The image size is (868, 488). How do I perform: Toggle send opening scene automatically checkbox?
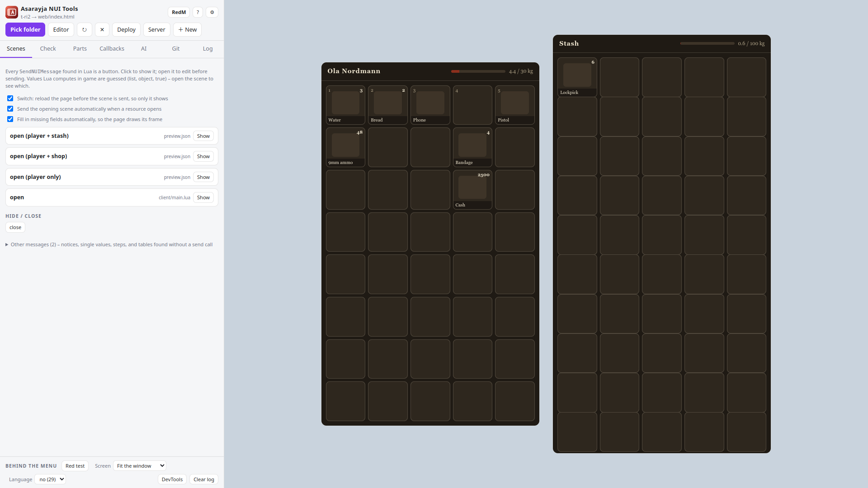10,108
